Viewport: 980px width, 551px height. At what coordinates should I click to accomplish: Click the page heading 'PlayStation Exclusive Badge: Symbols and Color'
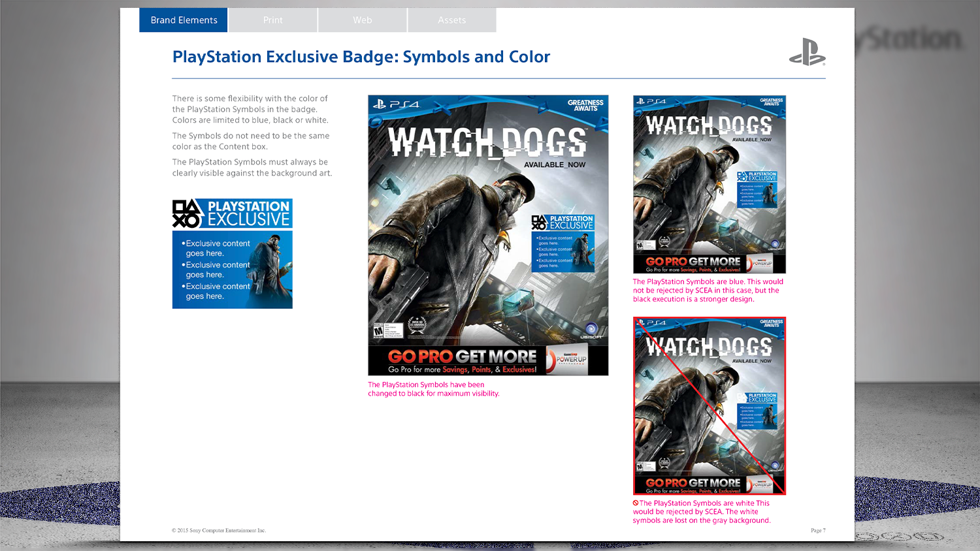pyautogui.click(x=361, y=57)
